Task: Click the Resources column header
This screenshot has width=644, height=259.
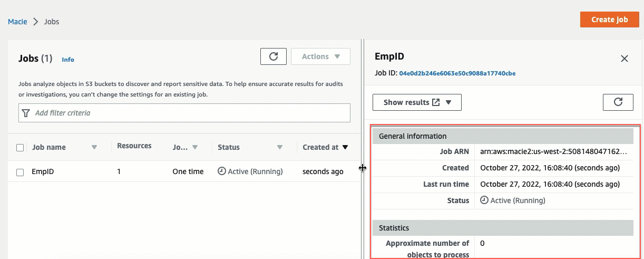Action: coord(134,146)
